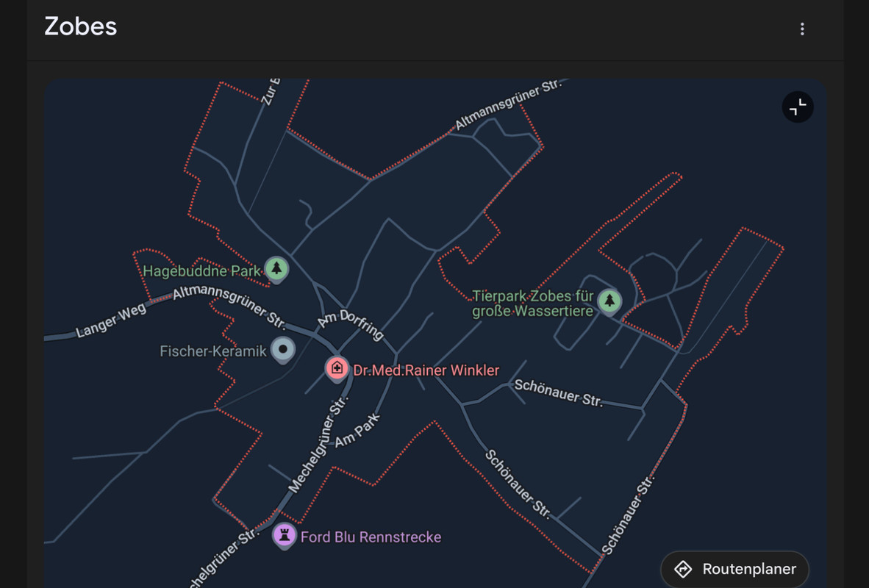
Task: Select the Tierpark Zobes tree marker
Action: click(609, 301)
